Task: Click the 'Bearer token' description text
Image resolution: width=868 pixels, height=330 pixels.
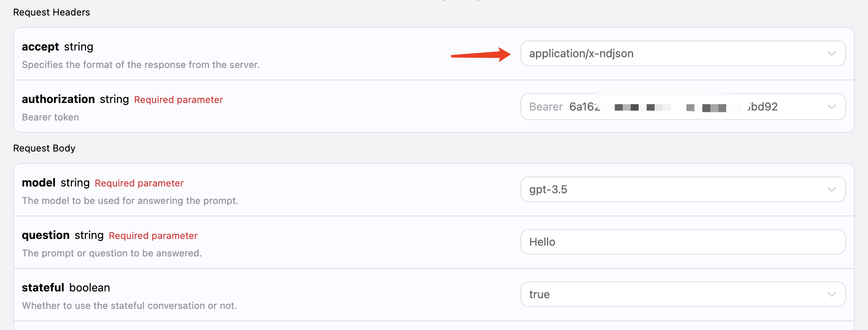Action: click(51, 117)
